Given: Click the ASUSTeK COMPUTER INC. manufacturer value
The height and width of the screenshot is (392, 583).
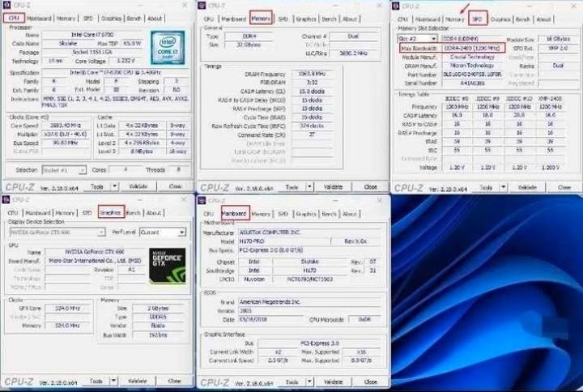Looking at the screenshot, I should 310,232.
